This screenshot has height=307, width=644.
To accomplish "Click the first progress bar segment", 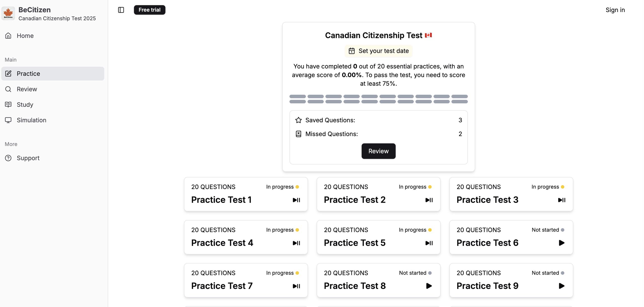I will click(x=298, y=97).
